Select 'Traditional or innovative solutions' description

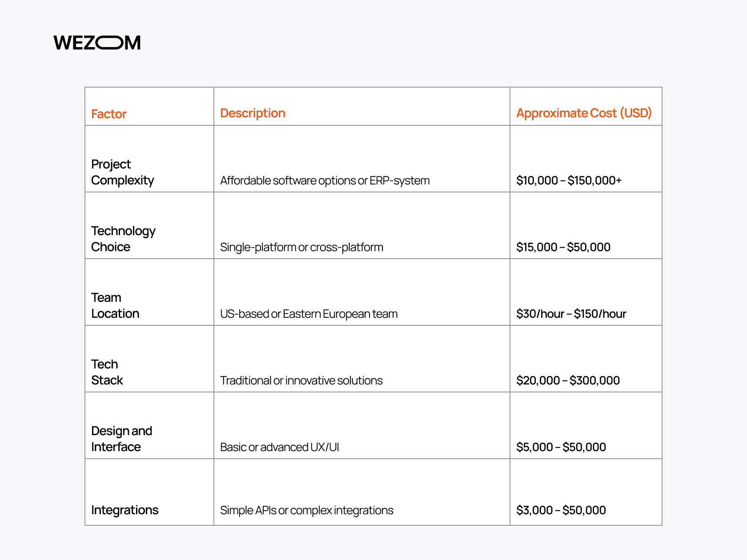301,380
